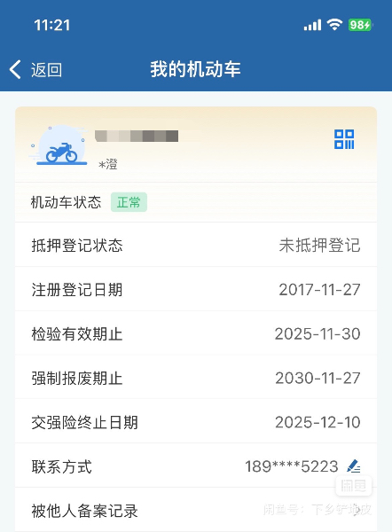The image size is (392, 532).
Task: Tap the back chevron arrow icon
Action: (15, 69)
